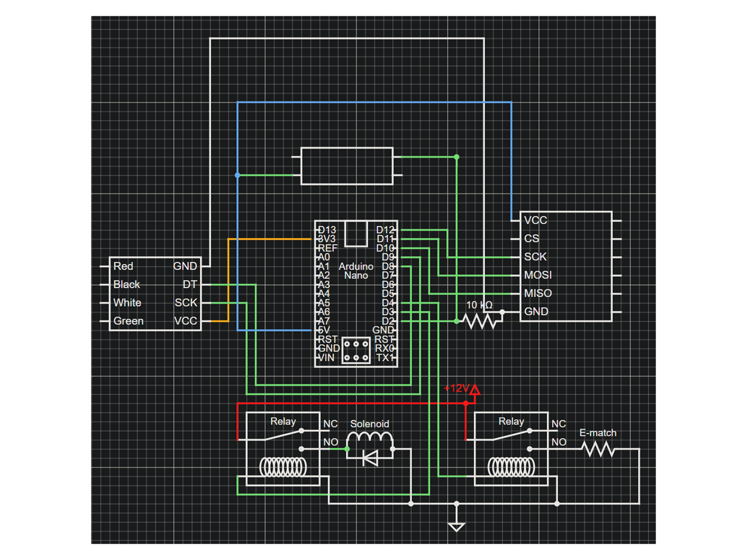Viewport: 747px width, 560px height.
Task: Click the TX1 pin label
Action: click(x=385, y=358)
